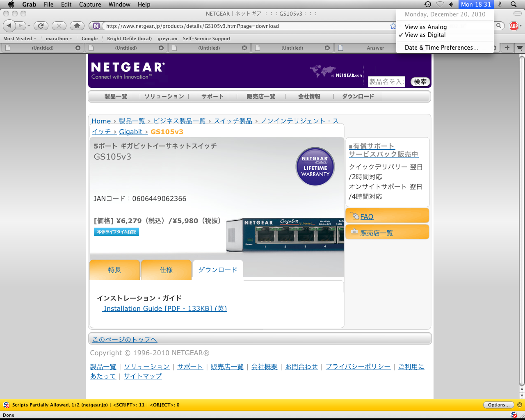Click the OneNote N site icon
525x420 pixels.
[96, 26]
